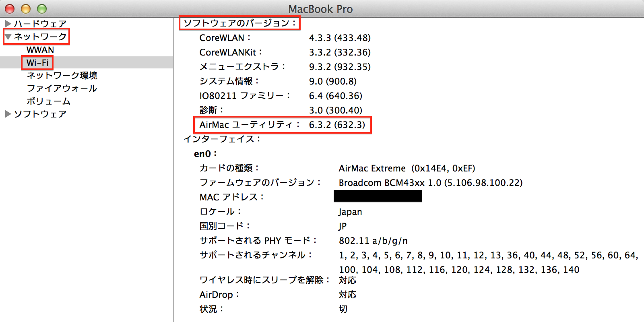Select version value 3.0 (300.40)
Screen dimensions: 644x322
tap(336, 110)
